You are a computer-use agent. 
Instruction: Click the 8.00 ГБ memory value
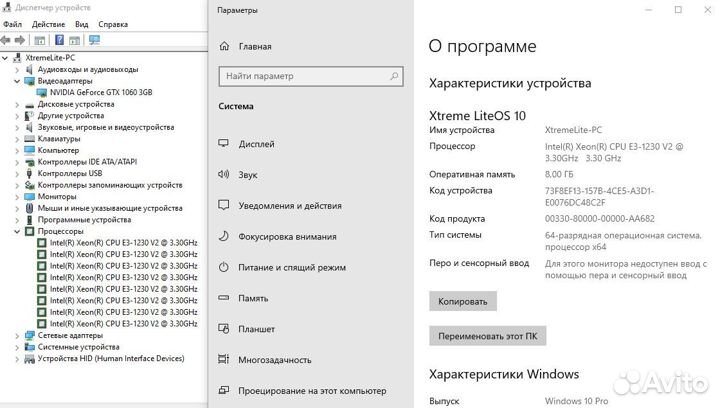(x=559, y=174)
